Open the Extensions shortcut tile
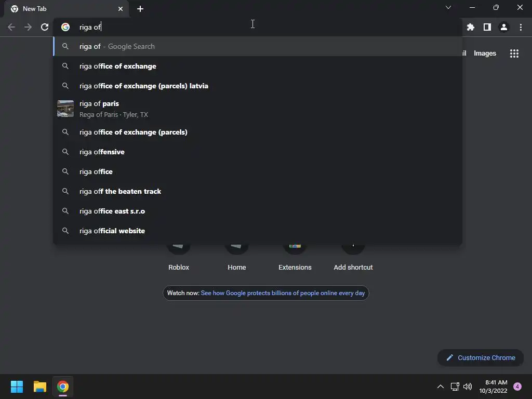This screenshot has width=532, height=399. 295,257
